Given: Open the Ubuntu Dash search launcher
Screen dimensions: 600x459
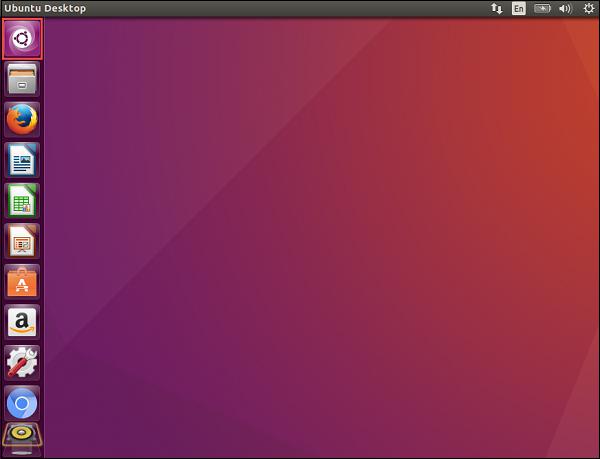Looking at the screenshot, I should pos(22,39).
